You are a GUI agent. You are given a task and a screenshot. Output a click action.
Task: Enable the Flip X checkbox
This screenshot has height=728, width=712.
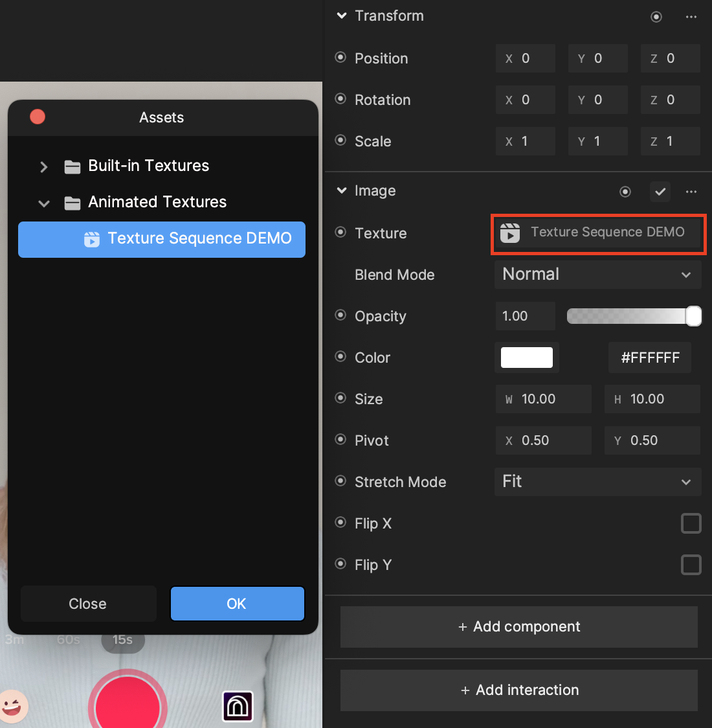[691, 523]
